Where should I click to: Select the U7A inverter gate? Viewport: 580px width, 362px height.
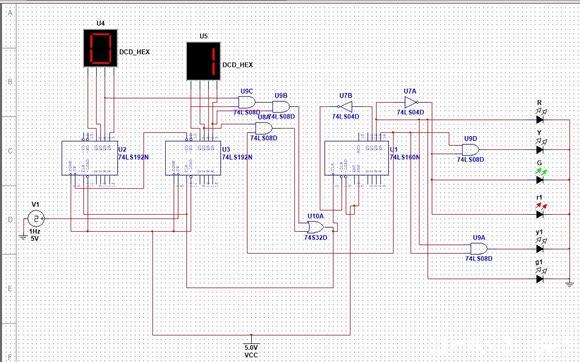[x=411, y=102]
